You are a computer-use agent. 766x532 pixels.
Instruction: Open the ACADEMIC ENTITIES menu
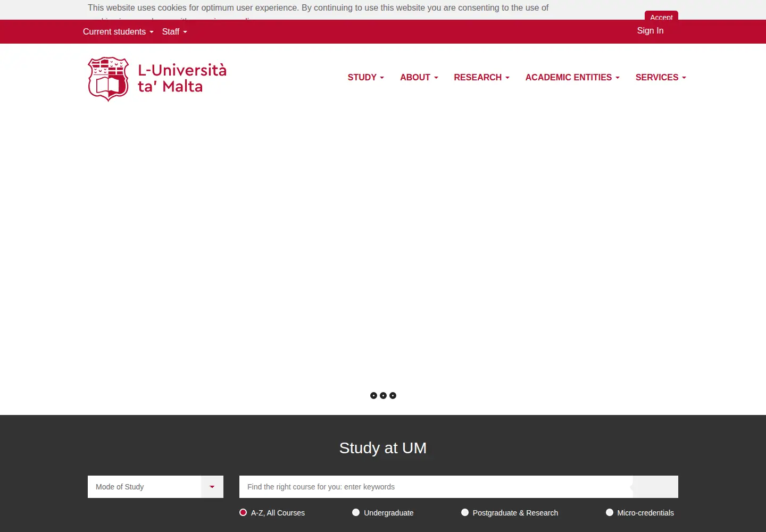(572, 77)
